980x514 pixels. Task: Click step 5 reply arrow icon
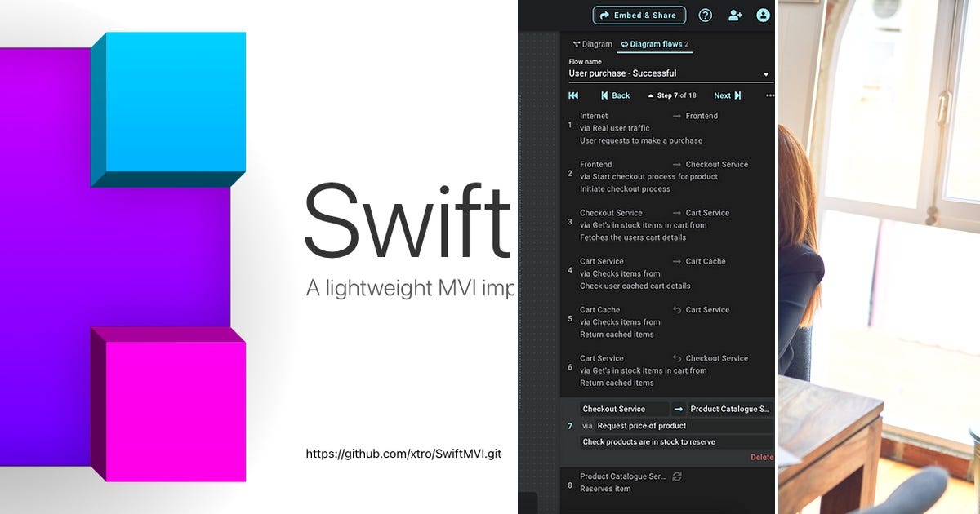point(677,310)
